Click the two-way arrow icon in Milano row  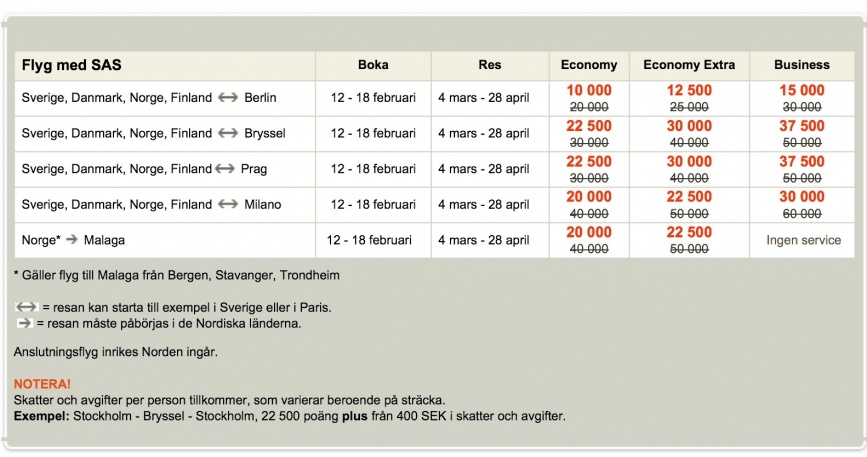[x=228, y=205]
